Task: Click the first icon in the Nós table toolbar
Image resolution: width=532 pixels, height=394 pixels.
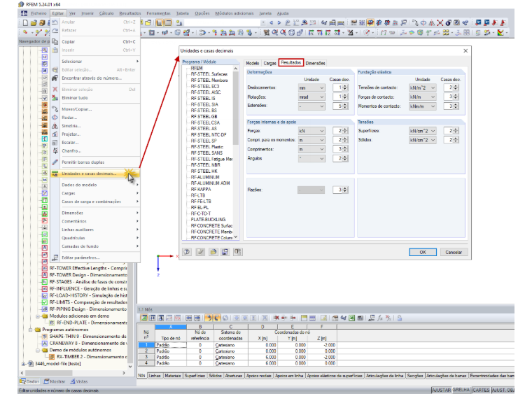Action: 144,318
